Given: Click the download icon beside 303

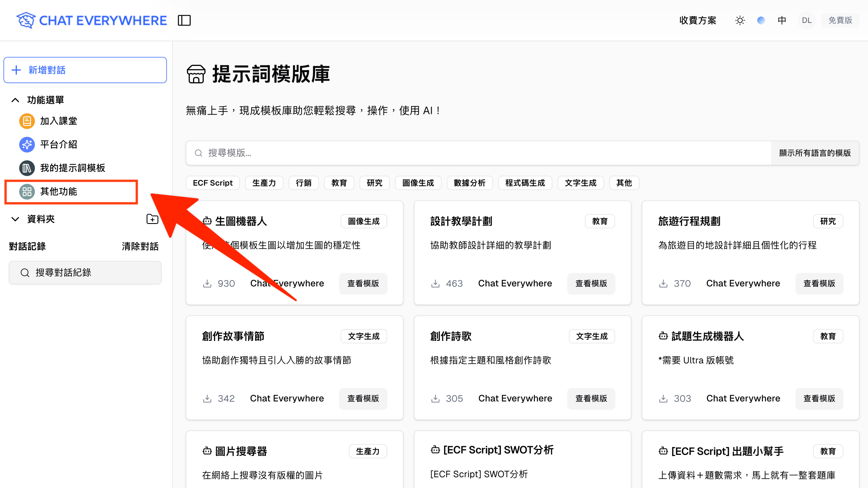Looking at the screenshot, I should coord(663,399).
